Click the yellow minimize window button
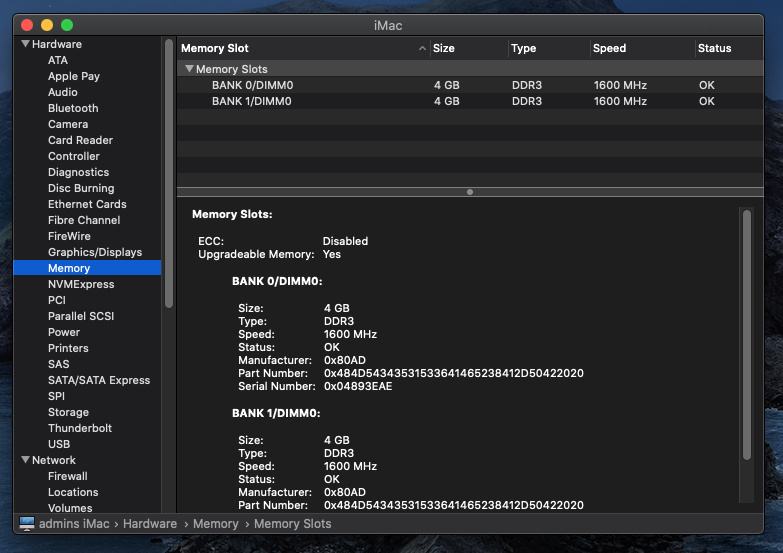Viewport: 783px width, 553px height. [47, 25]
